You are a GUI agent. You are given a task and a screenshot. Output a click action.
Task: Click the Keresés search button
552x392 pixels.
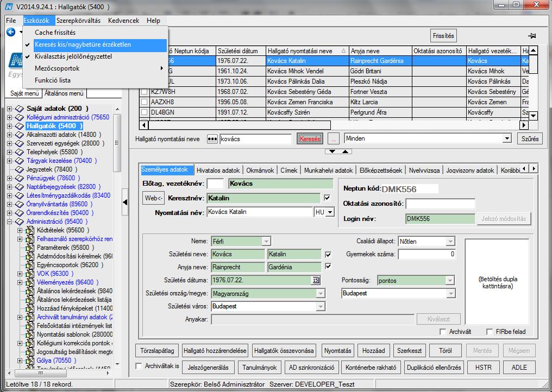point(310,139)
